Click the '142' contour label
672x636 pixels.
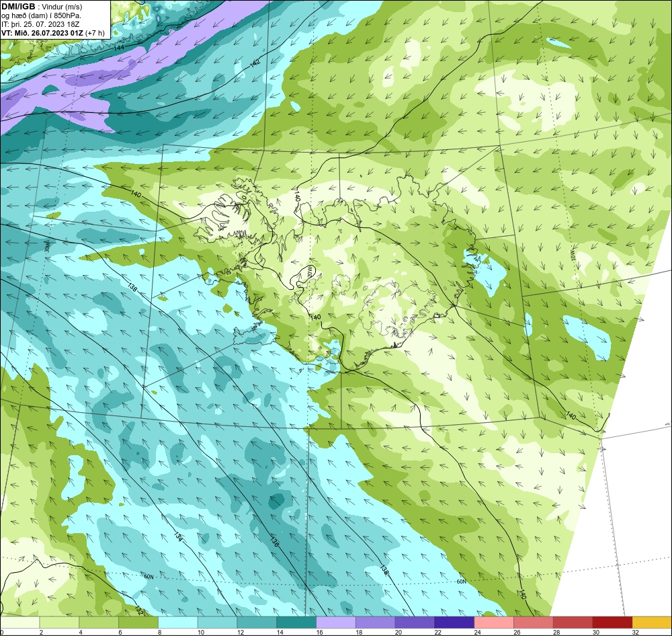[255, 63]
